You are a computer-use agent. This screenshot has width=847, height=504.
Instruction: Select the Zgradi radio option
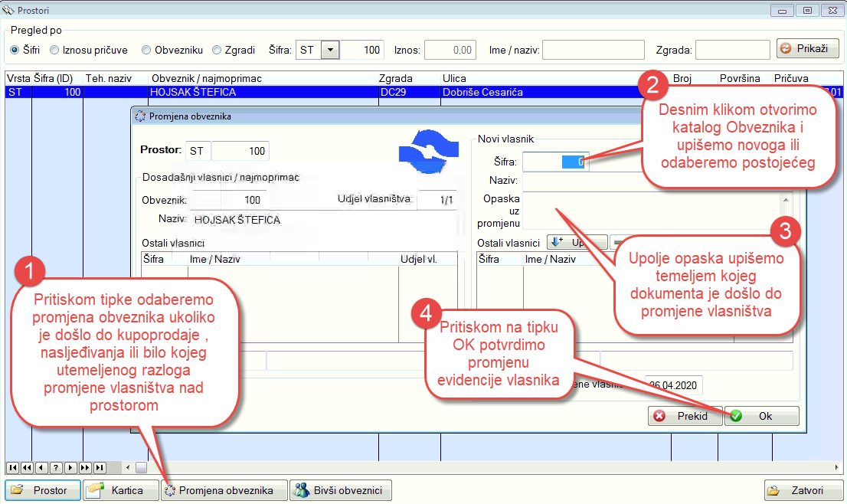click(x=217, y=50)
